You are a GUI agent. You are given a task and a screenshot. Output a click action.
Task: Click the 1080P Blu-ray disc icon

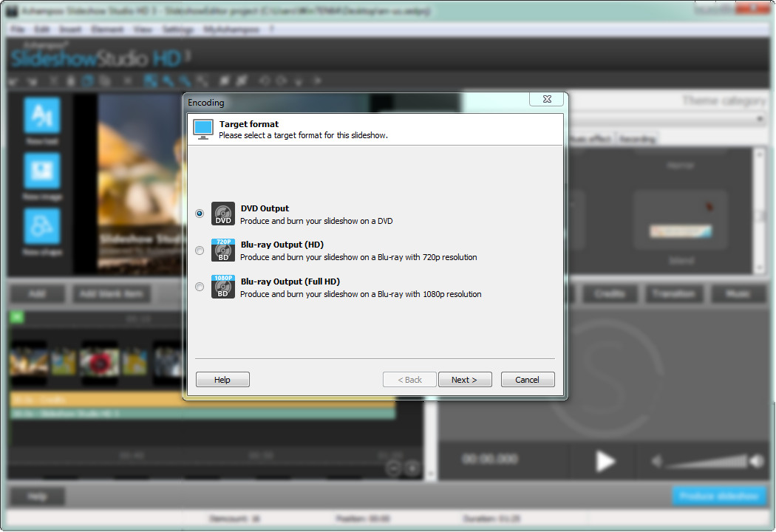(x=222, y=287)
